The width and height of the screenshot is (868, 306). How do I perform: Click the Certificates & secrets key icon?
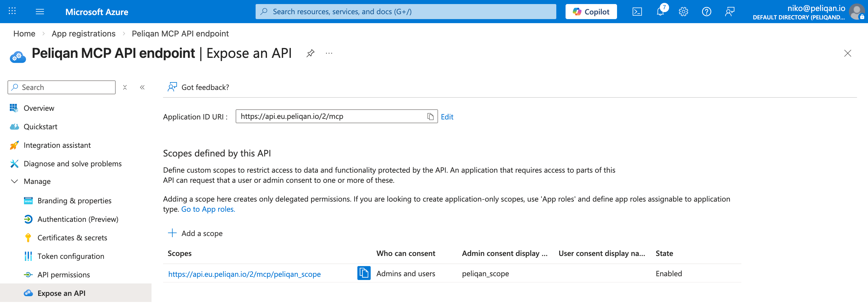pos(28,237)
